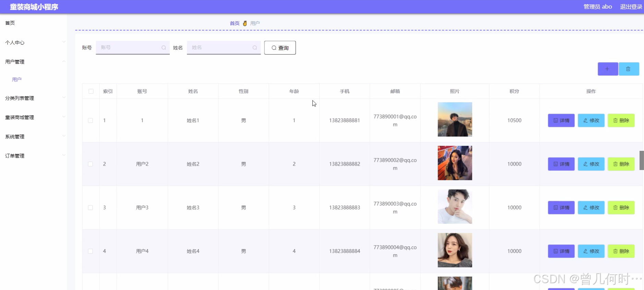Click phone number 13823888881
Viewport: 644px width, 290px height.
pos(345,120)
